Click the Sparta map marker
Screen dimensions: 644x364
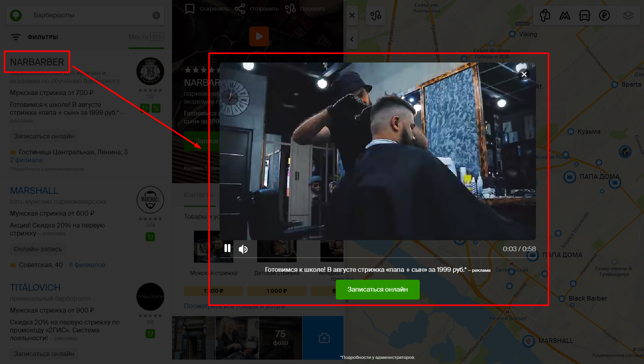615,84
